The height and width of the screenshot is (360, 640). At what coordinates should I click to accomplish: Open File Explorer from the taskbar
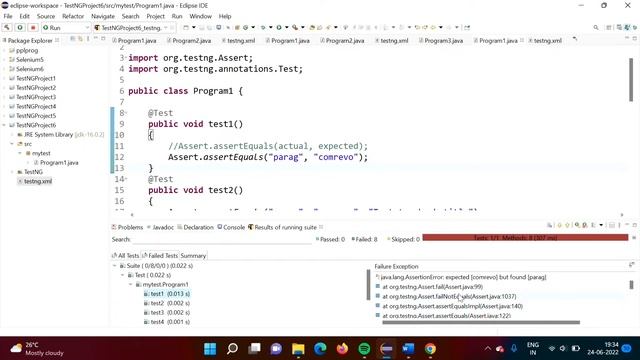pos(298,349)
